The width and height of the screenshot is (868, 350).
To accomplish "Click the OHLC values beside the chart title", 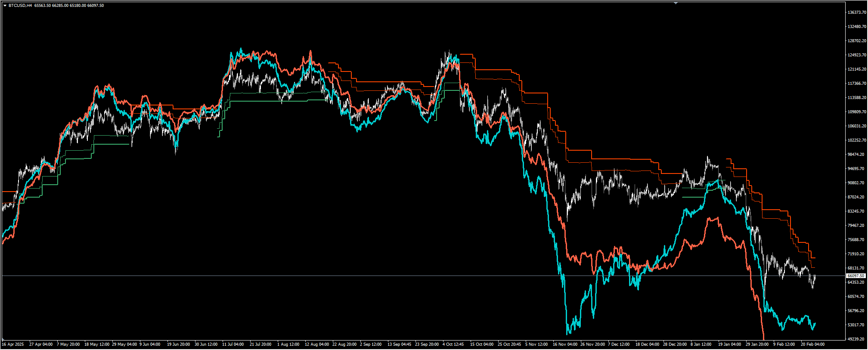I will pyautogui.click(x=69, y=6).
